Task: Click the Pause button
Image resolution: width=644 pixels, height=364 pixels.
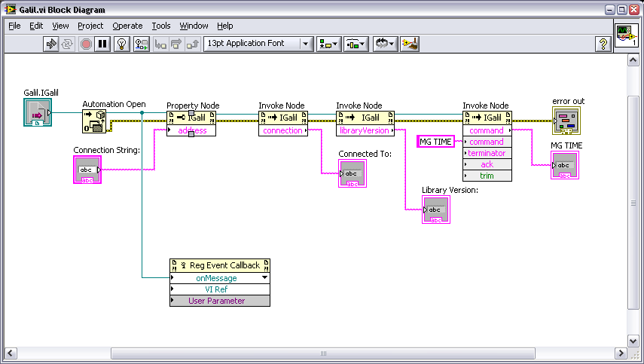Action: pyautogui.click(x=102, y=44)
